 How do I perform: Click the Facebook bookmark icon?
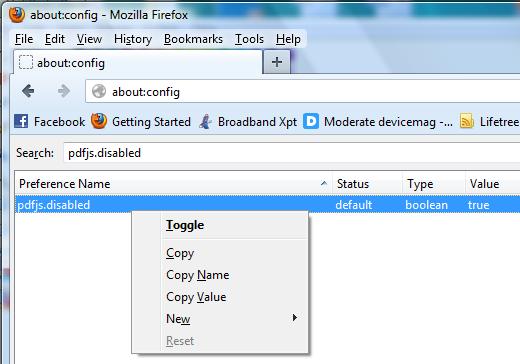(x=21, y=121)
